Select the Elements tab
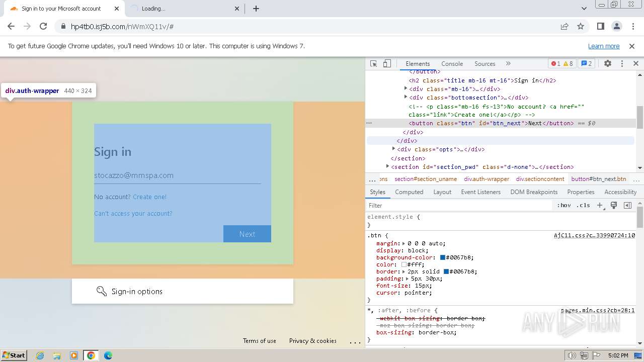644x362 pixels. 418,64
